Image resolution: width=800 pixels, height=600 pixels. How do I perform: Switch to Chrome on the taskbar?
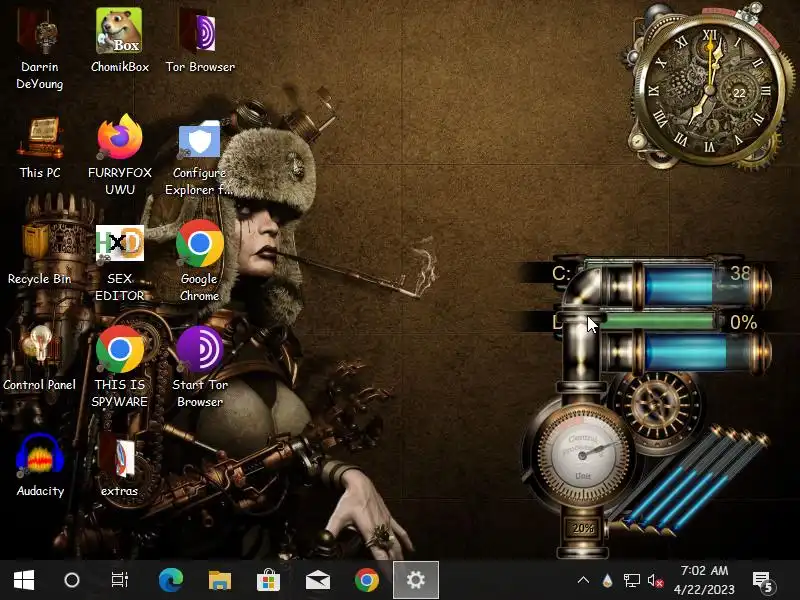click(366, 580)
